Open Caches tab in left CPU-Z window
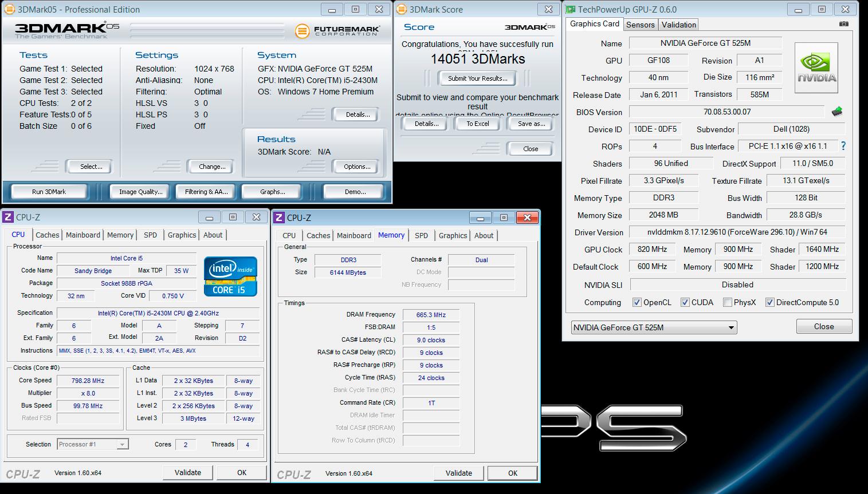This screenshot has height=494, width=868. click(x=47, y=235)
